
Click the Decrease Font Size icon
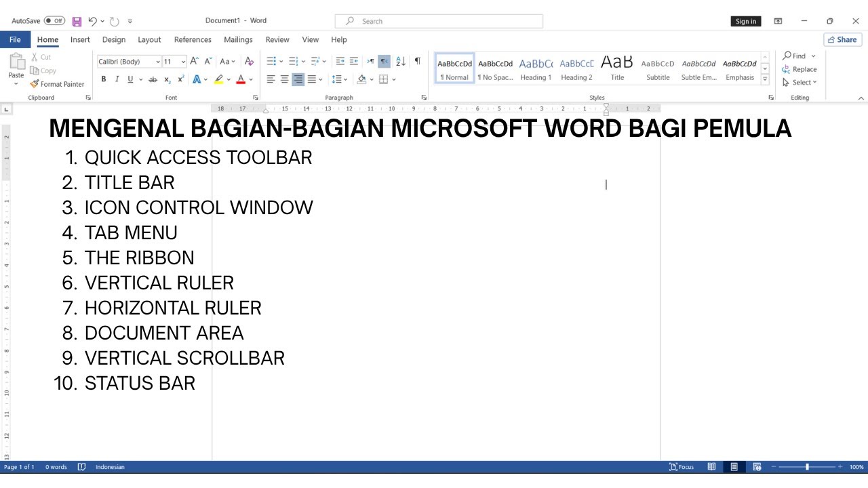[x=208, y=61]
